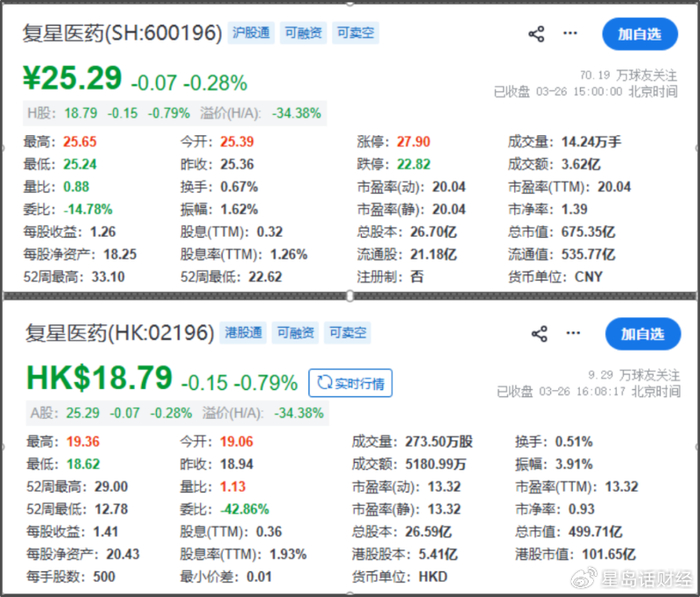Image resolution: width=700 pixels, height=597 pixels.
Task: Click the H股 18.79 quote line
Action: click(x=175, y=113)
